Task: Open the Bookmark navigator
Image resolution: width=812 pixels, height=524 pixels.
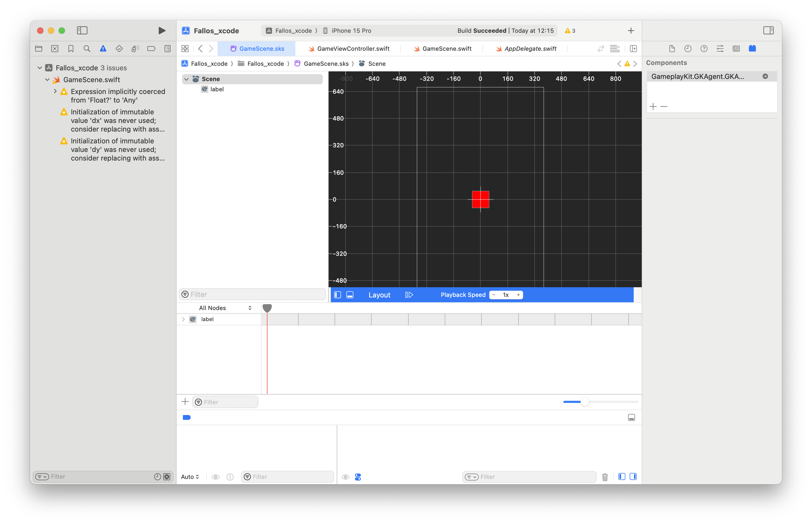Action: [x=71, y=49]
